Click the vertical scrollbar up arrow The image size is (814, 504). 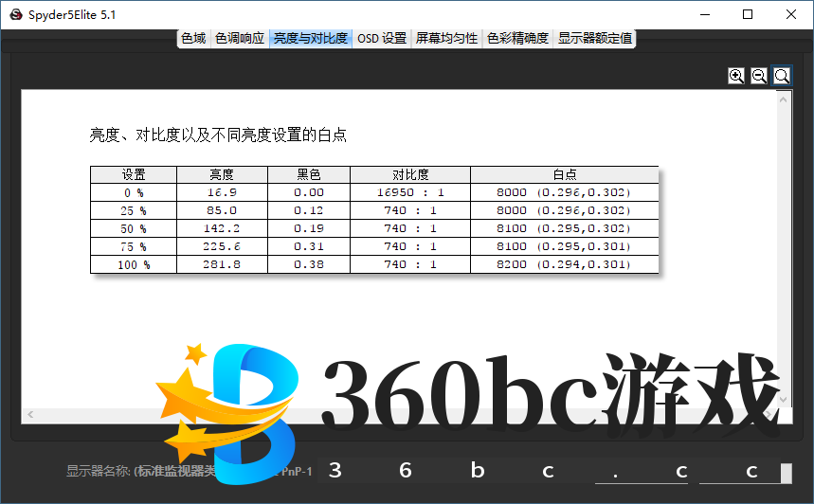tap(784, 98)
